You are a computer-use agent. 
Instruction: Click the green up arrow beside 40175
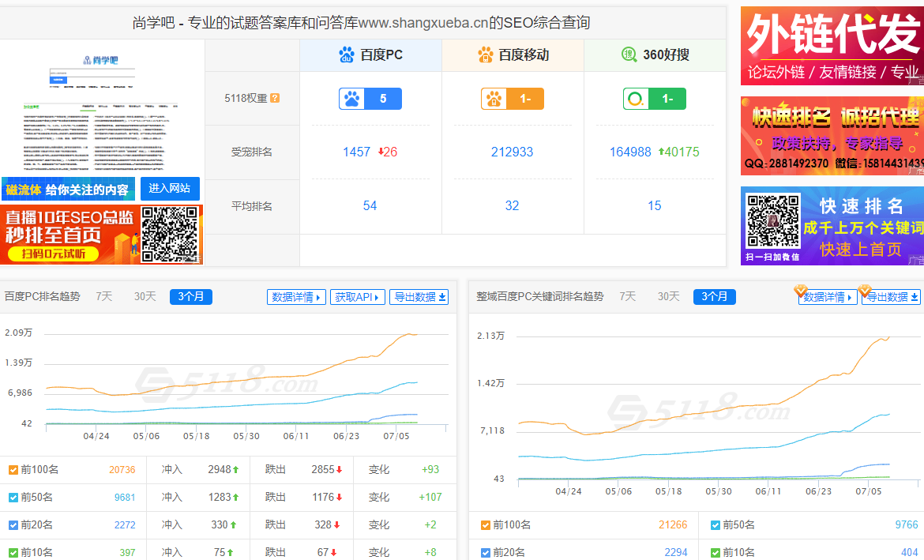(x=661, y=152)
